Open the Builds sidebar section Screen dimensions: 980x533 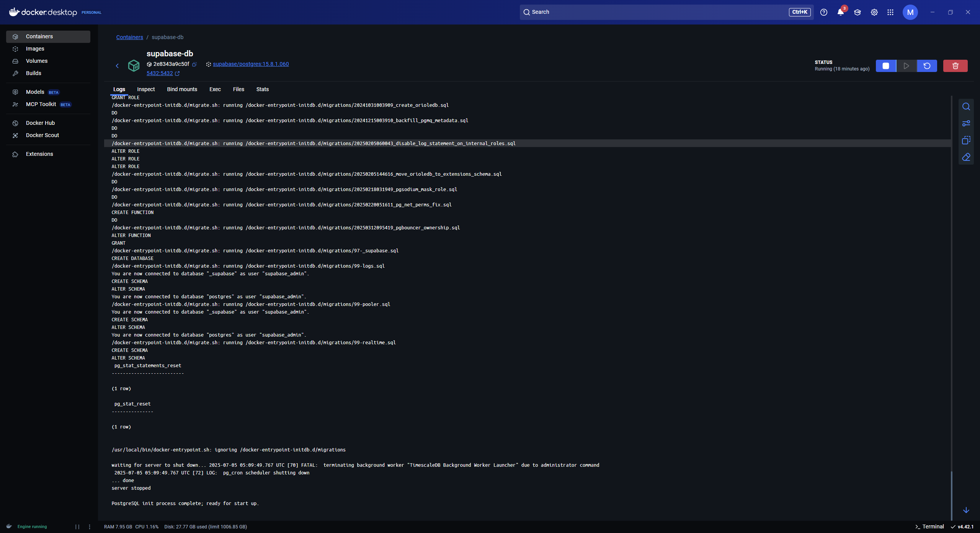pos(48,73)
